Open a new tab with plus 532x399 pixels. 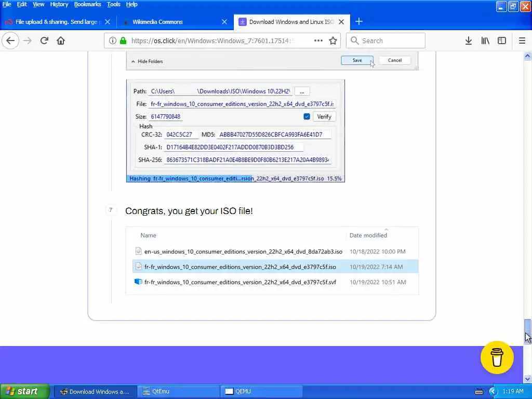point(359,22)
